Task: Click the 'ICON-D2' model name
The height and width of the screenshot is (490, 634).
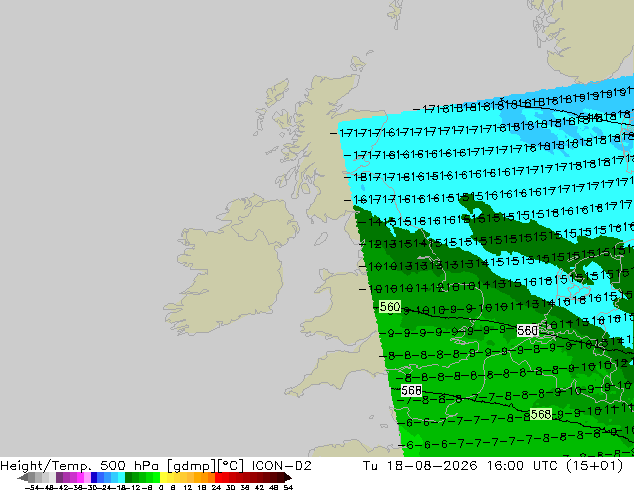Action: point(282,466)
